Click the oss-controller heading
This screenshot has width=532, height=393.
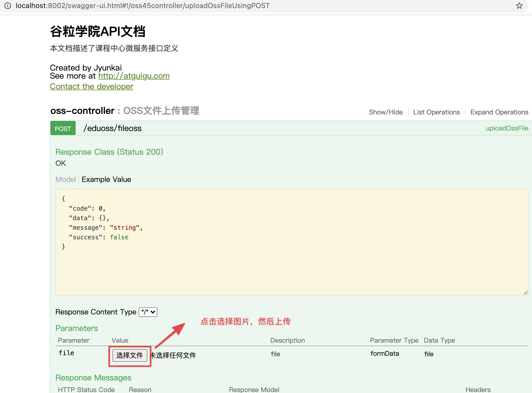[x=82, y=111]
